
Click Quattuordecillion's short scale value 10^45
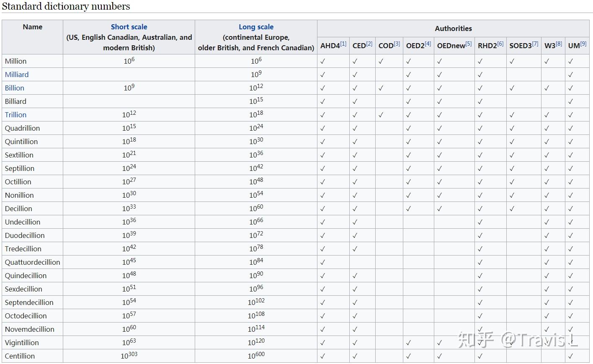129,262
